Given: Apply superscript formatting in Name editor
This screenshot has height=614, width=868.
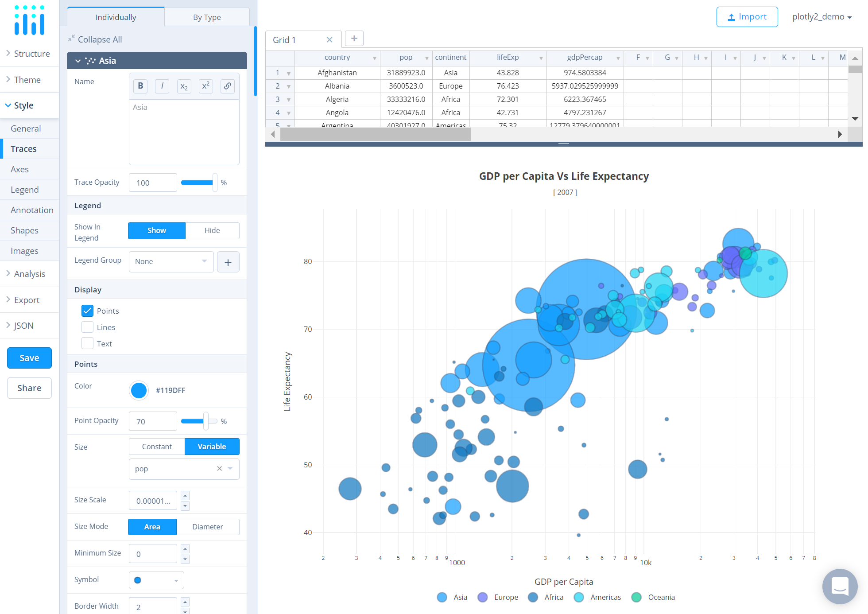Looking at the screenshot, I should pyautogui.click(x=205, y=86).
